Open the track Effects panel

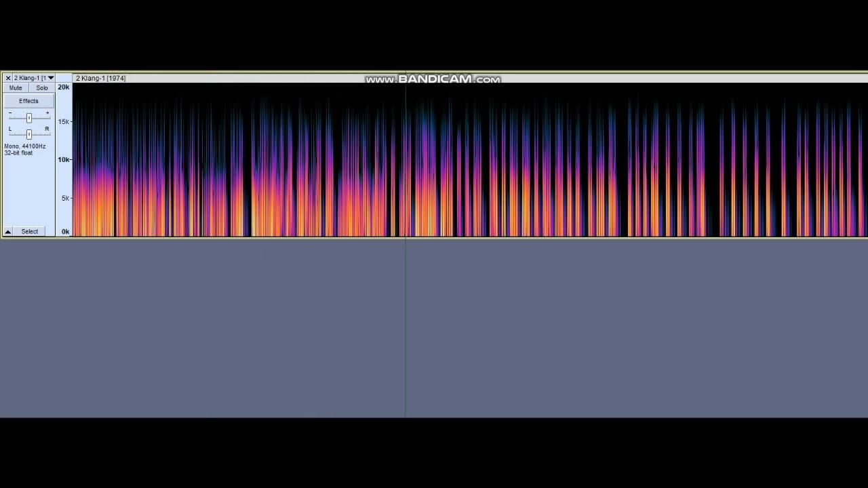pos(28,101)
